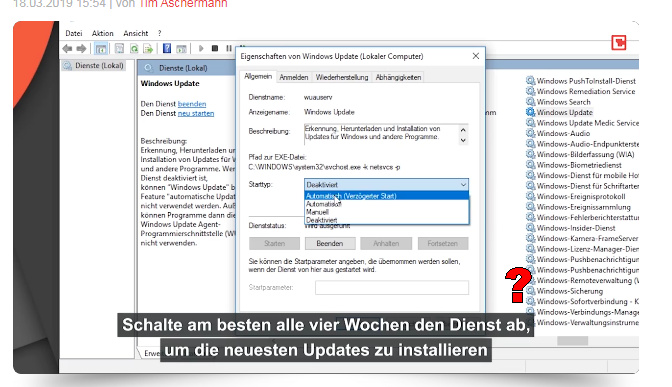Viewport: 672px width, 387px height.
Task: Click the Beenden button in the dialog
Action: pyautogui.click(x=330, y=243)
